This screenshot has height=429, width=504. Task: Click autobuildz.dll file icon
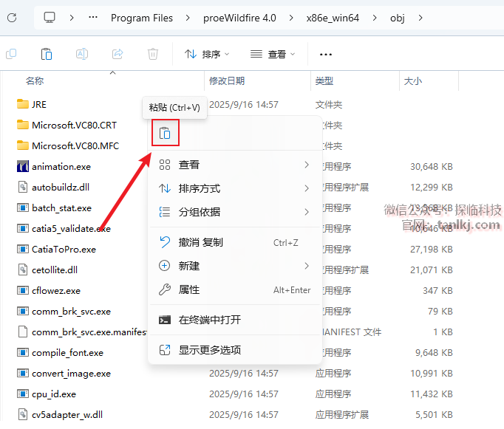click(x=22, y=187)
